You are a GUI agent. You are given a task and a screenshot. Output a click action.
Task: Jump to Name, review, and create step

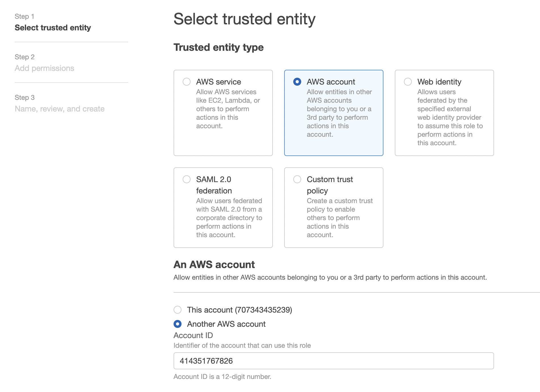point(60,109)
